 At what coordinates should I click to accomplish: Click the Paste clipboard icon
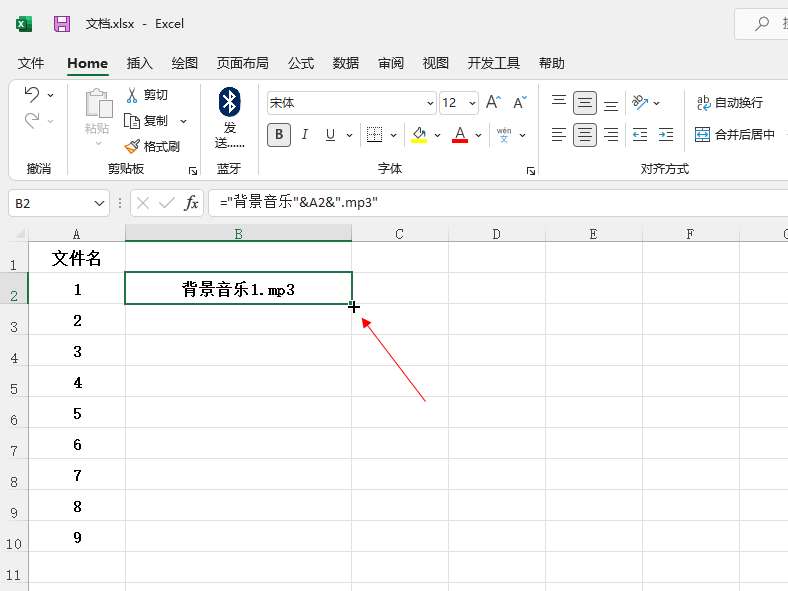(98, 104)
